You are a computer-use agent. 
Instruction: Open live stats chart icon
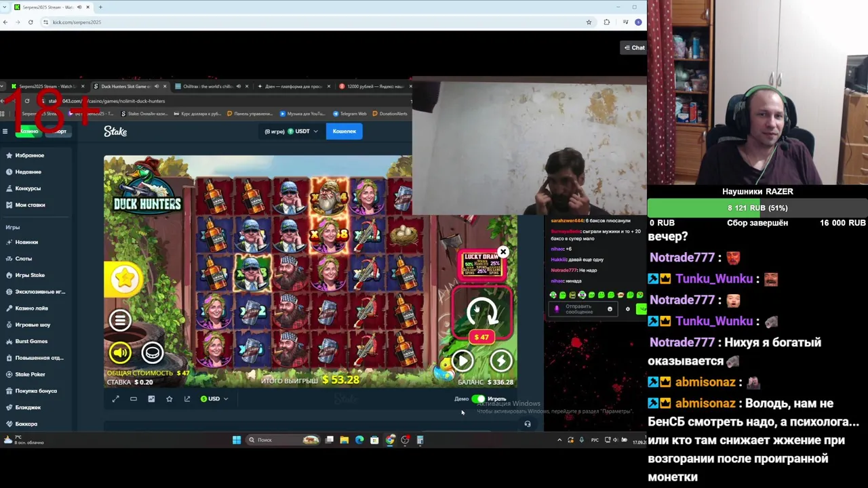coord(151,399)
